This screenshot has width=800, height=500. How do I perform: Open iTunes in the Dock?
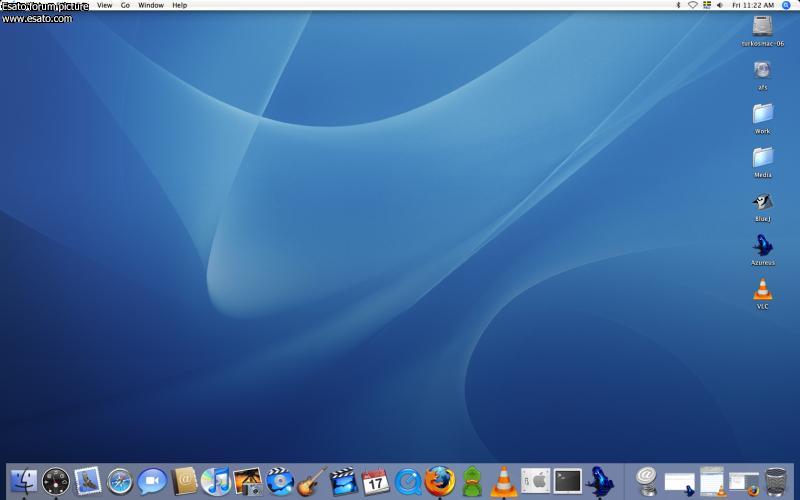[215, 482]
